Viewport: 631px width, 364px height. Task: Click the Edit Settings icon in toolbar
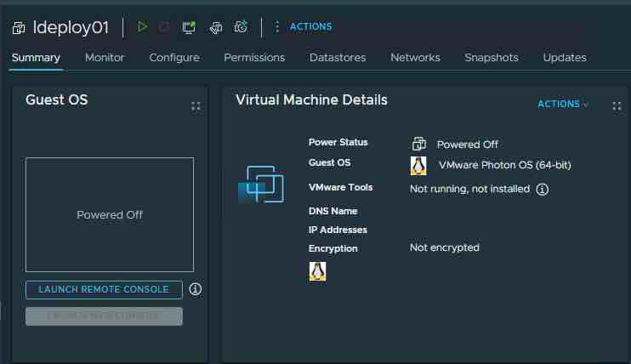216,27
